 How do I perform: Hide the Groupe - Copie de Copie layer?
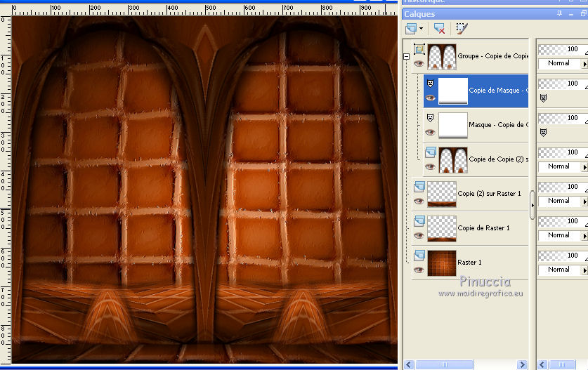[419, 63]
